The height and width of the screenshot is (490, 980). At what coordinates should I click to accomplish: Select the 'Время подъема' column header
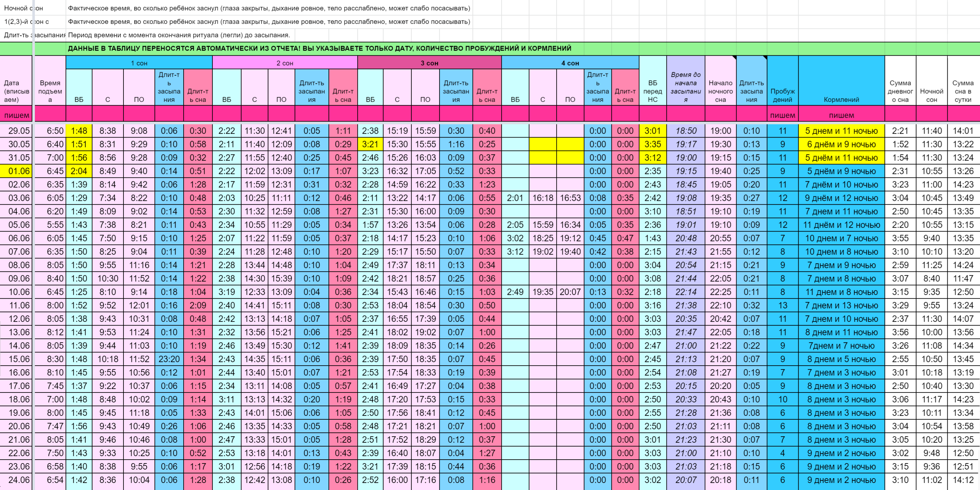coord(50,81)
